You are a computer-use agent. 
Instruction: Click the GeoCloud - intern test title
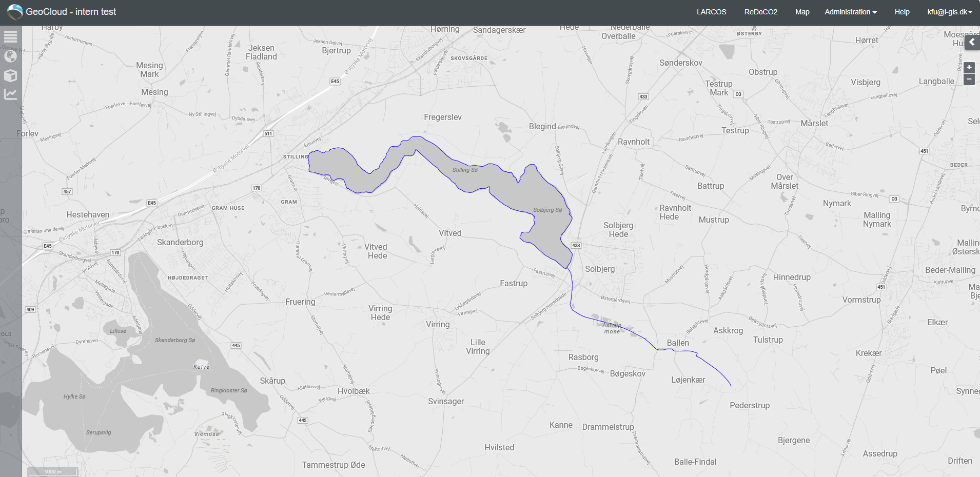[x=71, y=12]
